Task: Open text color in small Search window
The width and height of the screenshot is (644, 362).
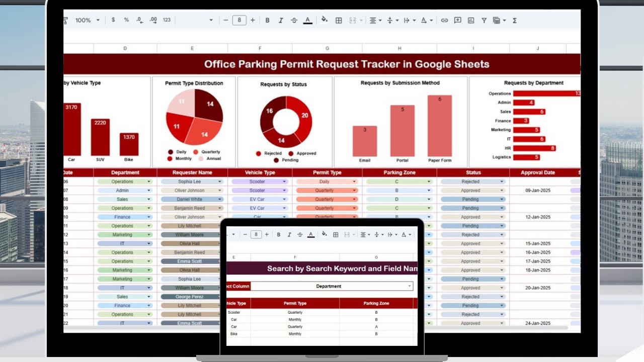Action: click(311, 234)
